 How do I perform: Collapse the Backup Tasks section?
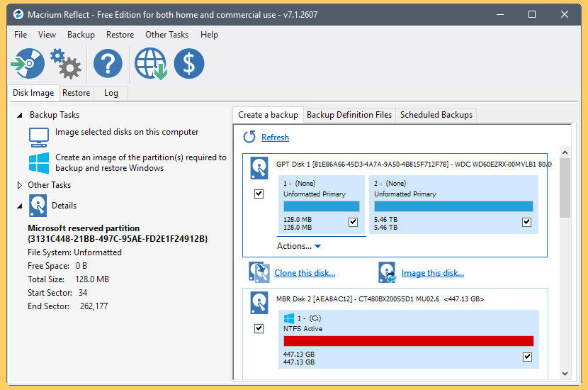point(20,116)
